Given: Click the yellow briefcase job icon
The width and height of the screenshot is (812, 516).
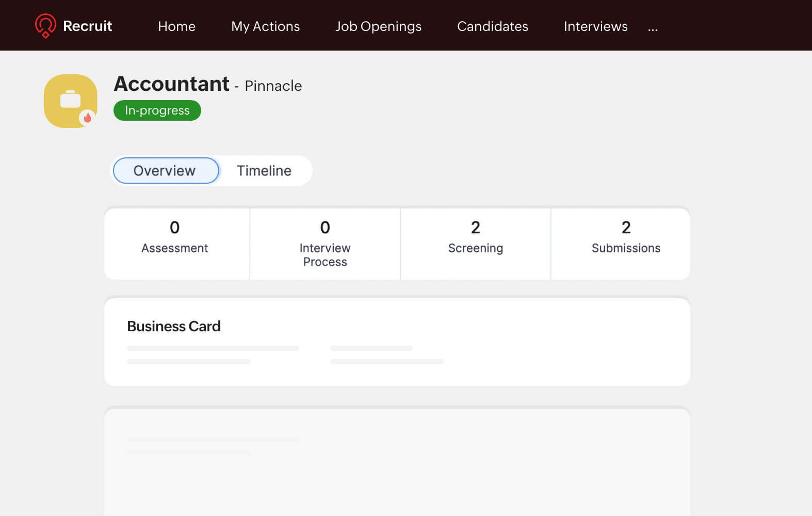Looking at the screenshot, I should coord(70,100).
